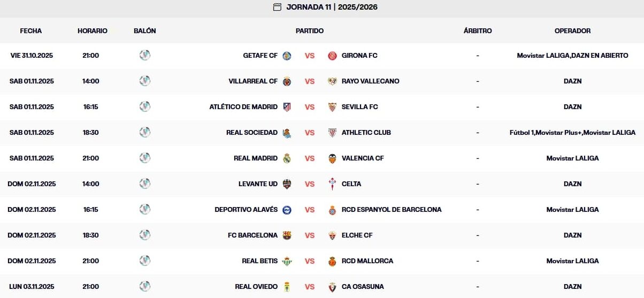Click the Atlético de Madrid crest
The image size is (644, 298).
(x=287, y=107)
